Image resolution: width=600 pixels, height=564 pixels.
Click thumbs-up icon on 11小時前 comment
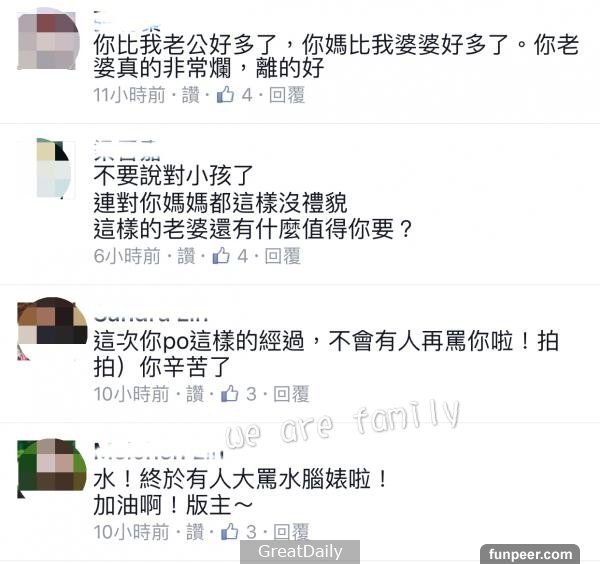tap(225, 94)
